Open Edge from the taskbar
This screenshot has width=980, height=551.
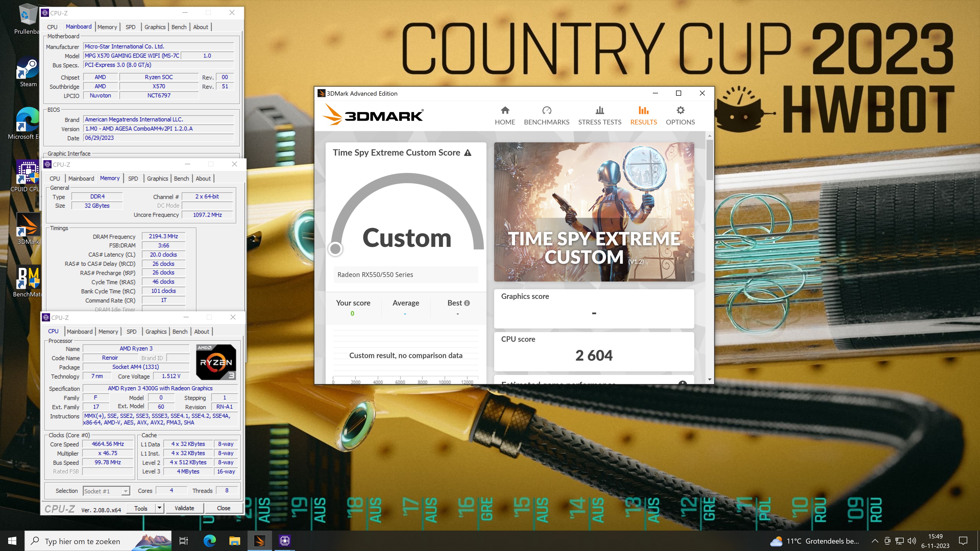coord(210,541)
